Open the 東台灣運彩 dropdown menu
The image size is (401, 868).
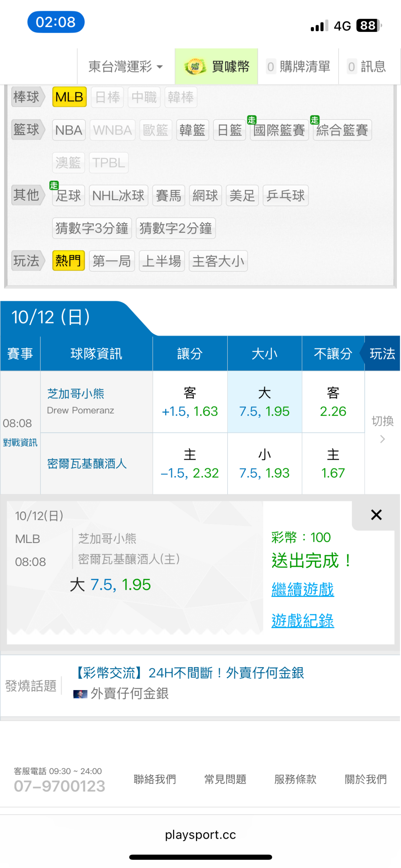point(126,66)
